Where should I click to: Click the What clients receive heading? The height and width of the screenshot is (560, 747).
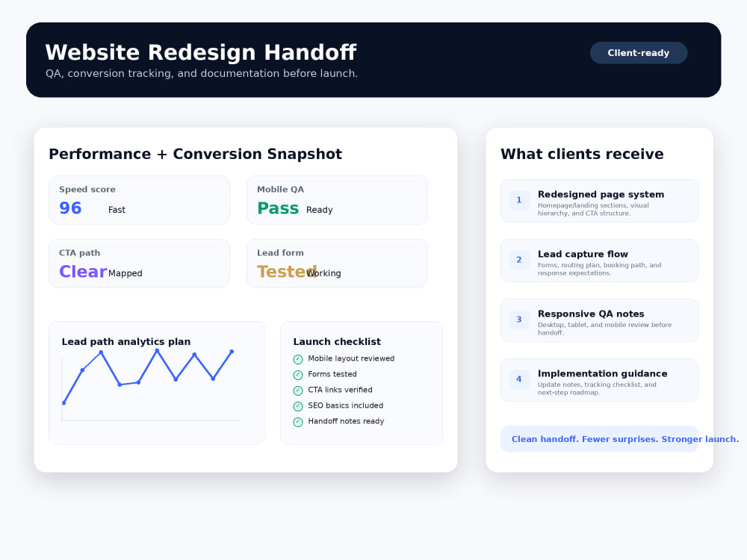582,154
